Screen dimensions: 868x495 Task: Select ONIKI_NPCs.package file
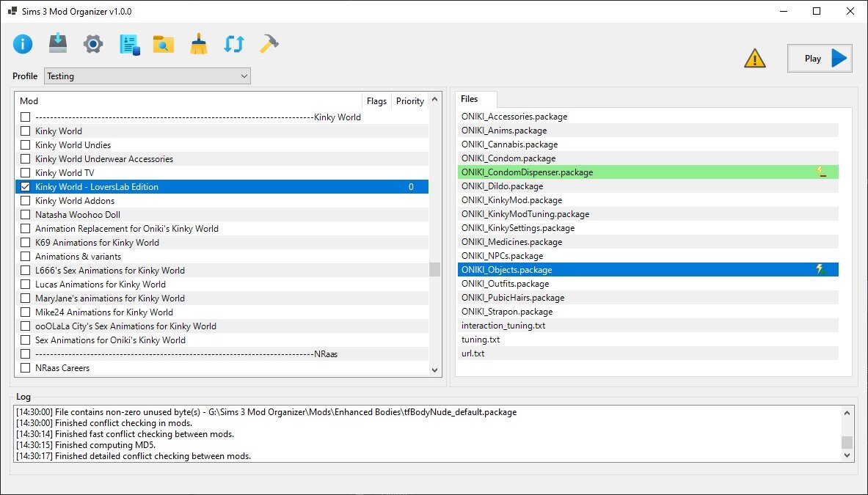pos(648,256)
